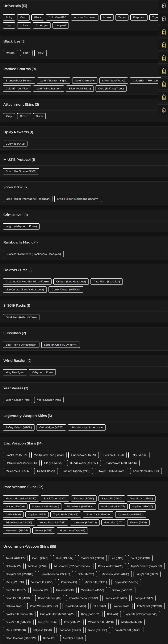
Task: Select the first gold rank charm icon
Action: click(x=164, y=32)
